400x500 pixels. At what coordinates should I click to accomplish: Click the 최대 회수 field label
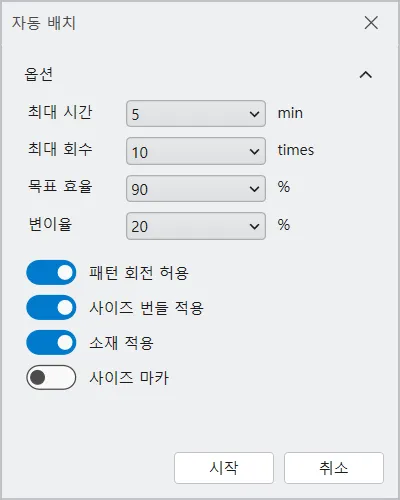click(x=60, y=149)
